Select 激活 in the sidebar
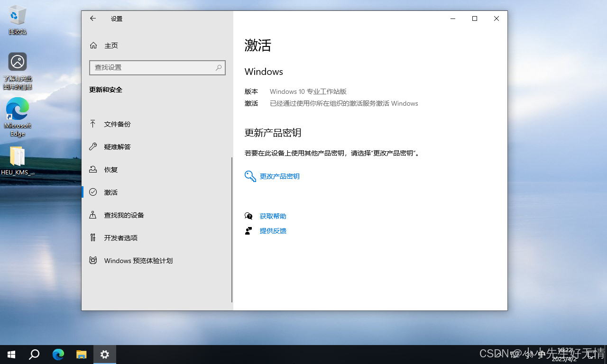 click(157, 192)
